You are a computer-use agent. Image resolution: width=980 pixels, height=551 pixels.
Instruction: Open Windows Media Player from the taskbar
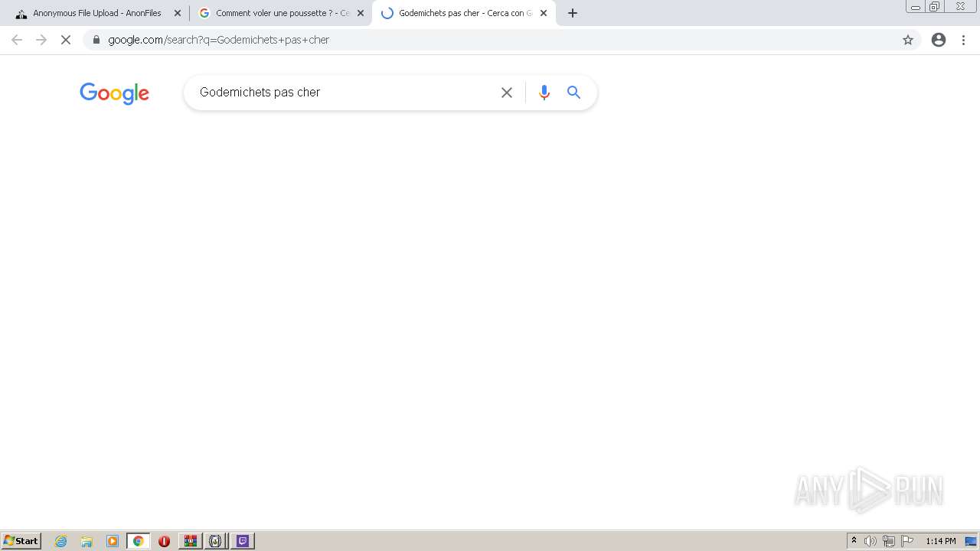pyautogui.click(x=113, y=541)
